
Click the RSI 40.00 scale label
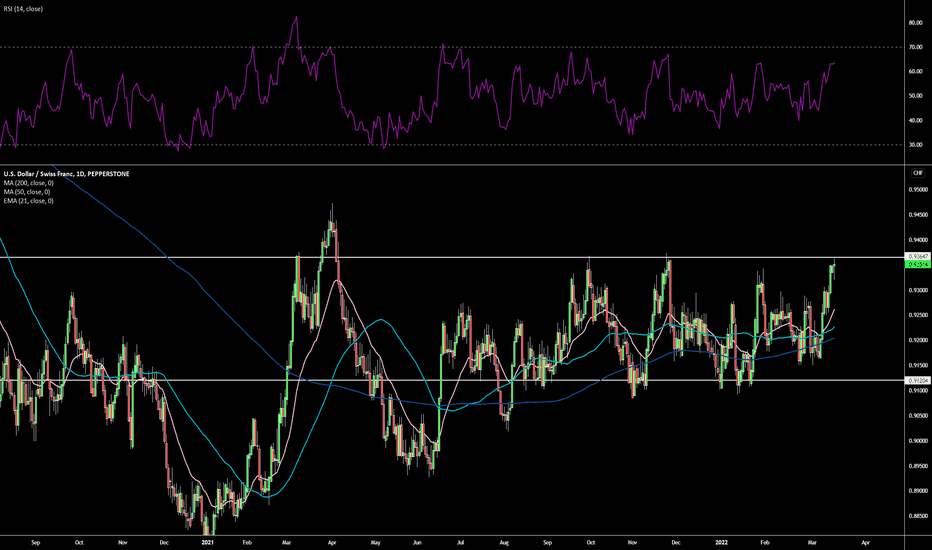tap(915, 120)
